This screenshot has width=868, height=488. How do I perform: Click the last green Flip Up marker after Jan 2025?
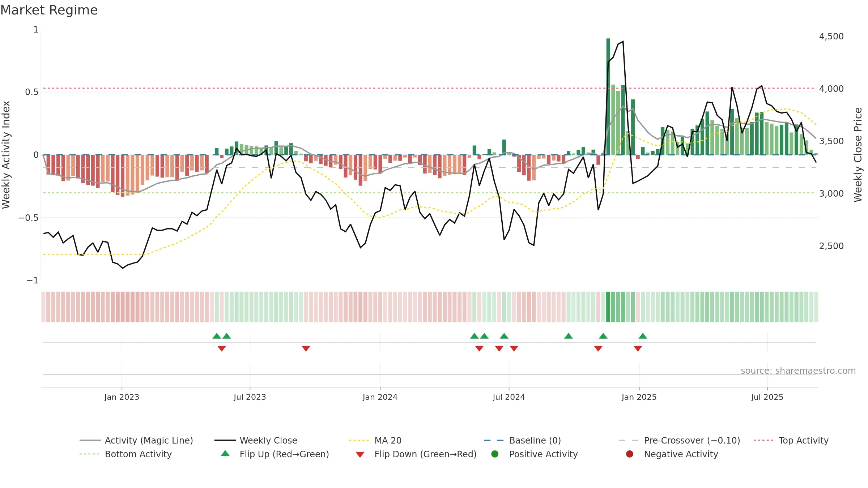click(x=643, y=336)
